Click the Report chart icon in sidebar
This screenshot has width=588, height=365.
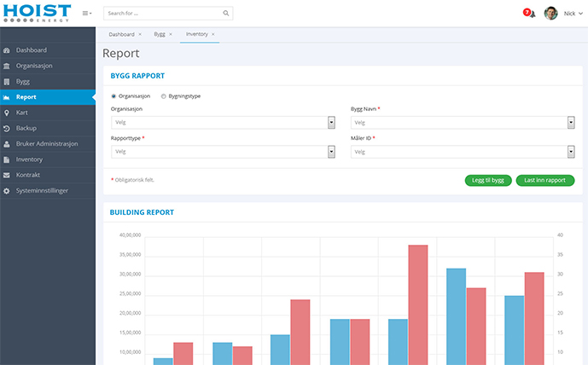coord(6,97)
